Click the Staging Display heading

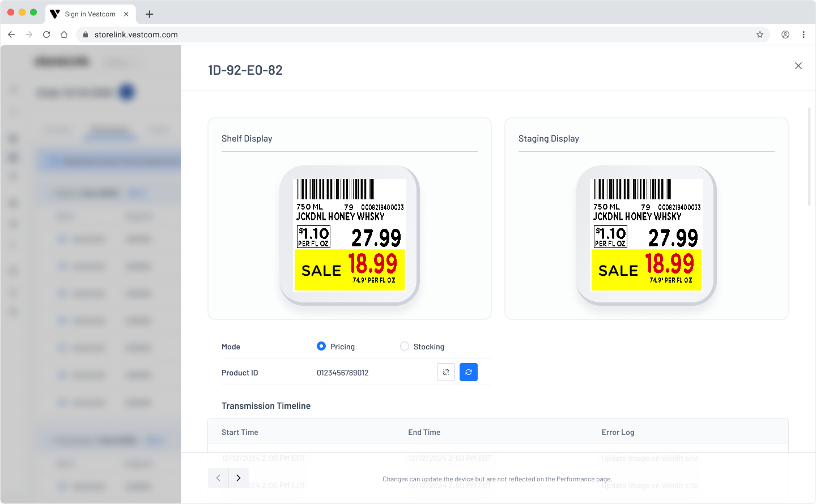[549, 139]
